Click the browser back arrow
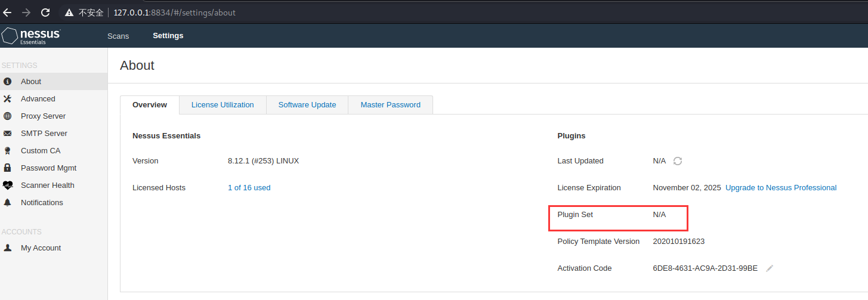 click(7, 13)
